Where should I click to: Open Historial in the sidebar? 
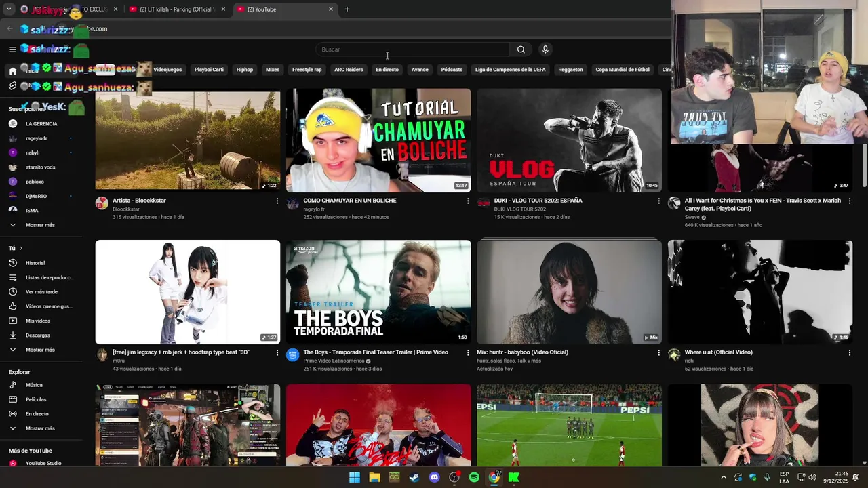tap(35, 263)
